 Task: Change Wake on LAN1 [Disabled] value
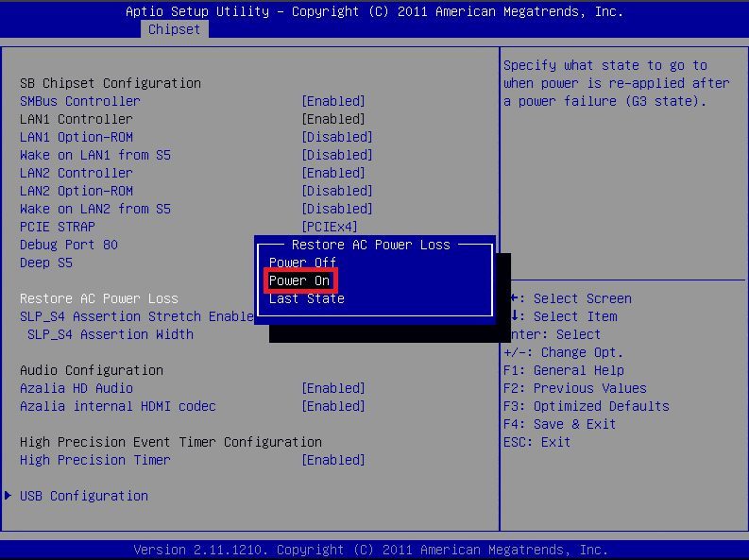coord(337,155)
